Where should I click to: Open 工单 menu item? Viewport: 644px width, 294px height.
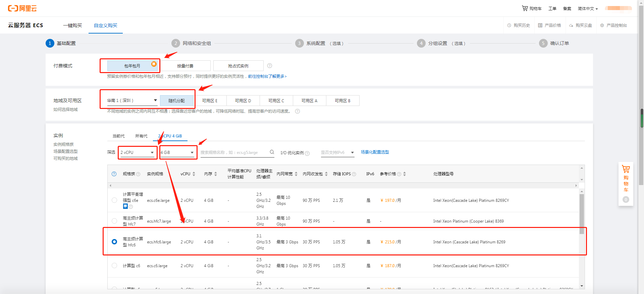coord(552,9)
